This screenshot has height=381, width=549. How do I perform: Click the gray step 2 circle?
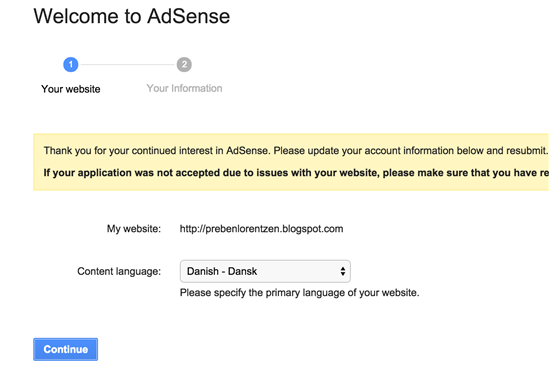pos(184,64)
